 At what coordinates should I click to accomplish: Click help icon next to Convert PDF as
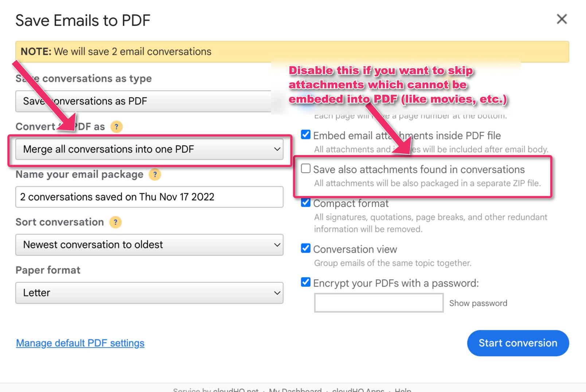point(116,127)
